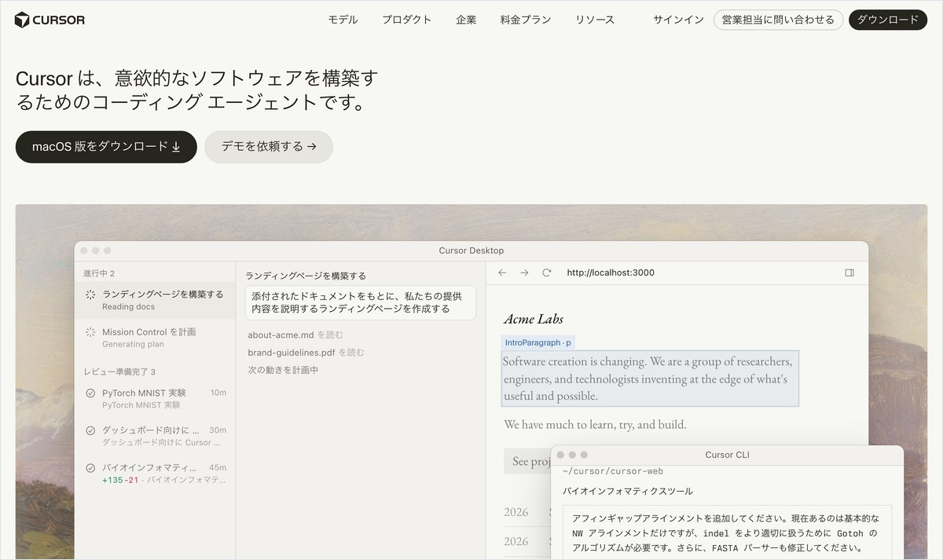943x560 pixels.
Task: Click the サインイン link
Action: tap(678, 20)
